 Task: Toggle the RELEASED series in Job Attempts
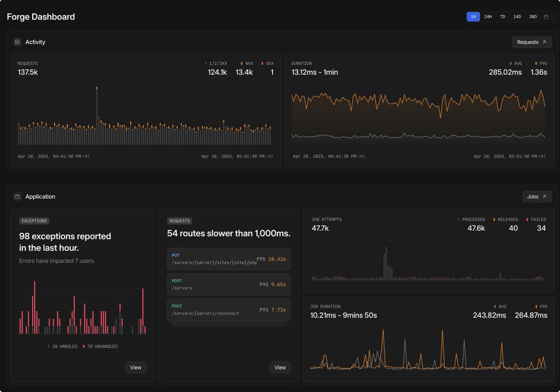click(493, 219)
